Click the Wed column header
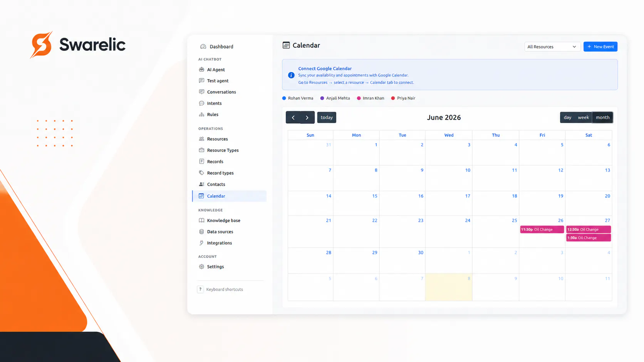Image resolution: width=644 pixels, height=362 pixels. tap(449, 135)
